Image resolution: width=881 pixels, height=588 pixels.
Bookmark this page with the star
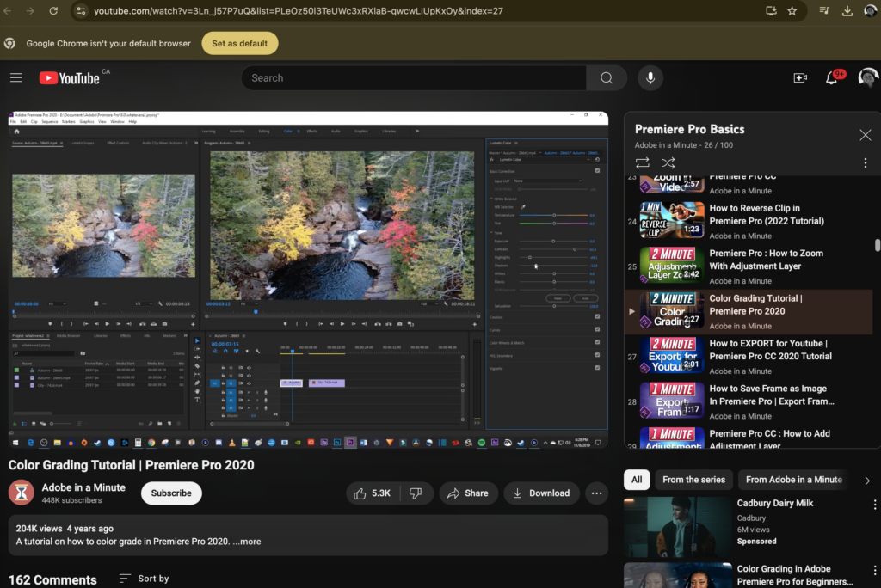coord(792,10)
